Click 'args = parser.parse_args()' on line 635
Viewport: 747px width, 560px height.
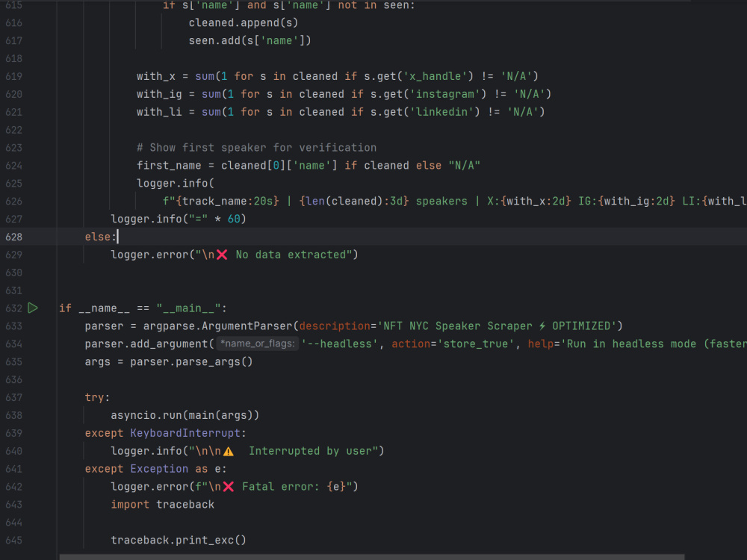click(x=169, y=362)
